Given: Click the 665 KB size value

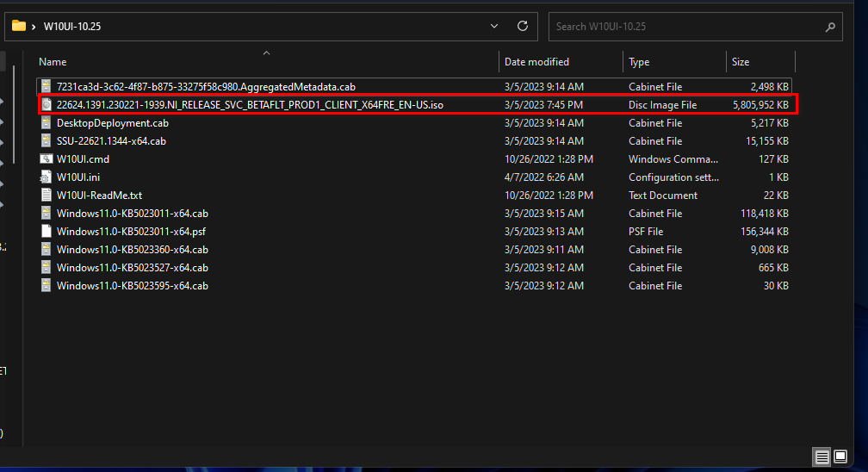Looking at the screenshot, I should [774, 268].
